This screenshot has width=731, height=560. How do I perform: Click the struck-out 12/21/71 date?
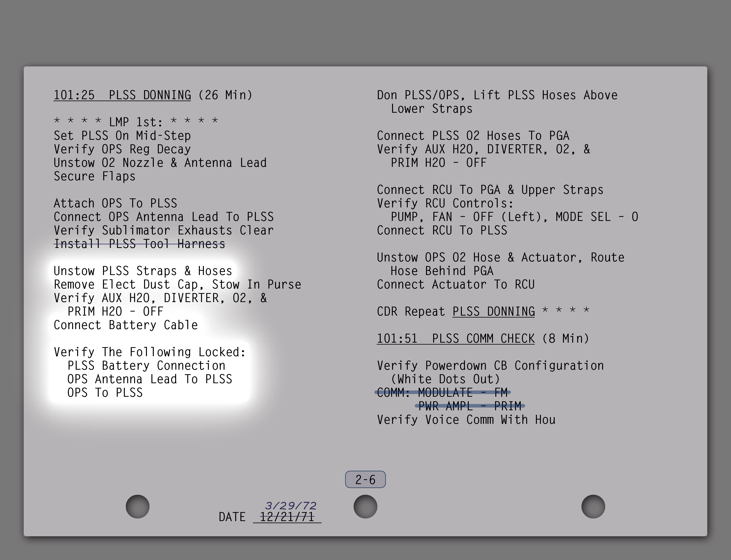click(x=287, y=517)
